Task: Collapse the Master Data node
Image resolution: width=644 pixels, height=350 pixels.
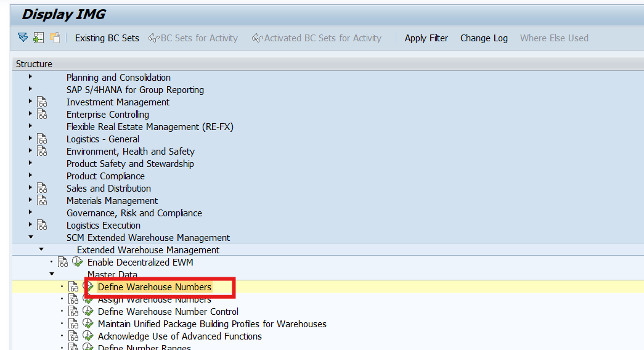Action: [x=51, y=274]
